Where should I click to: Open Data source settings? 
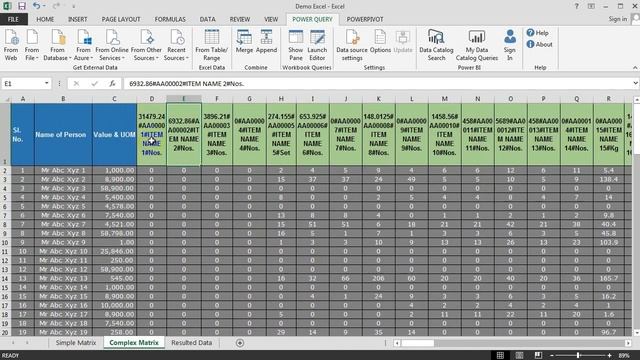click(352, 45)
